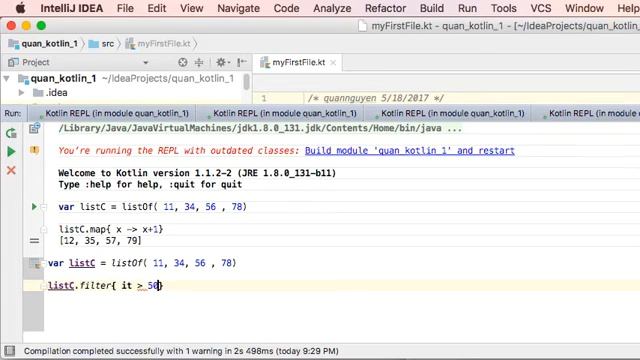Image resolution: width=640 pixels, height=360 pixels.
Task: Click the rerun Kotlin REPL icon
Action: click(11, 133)
